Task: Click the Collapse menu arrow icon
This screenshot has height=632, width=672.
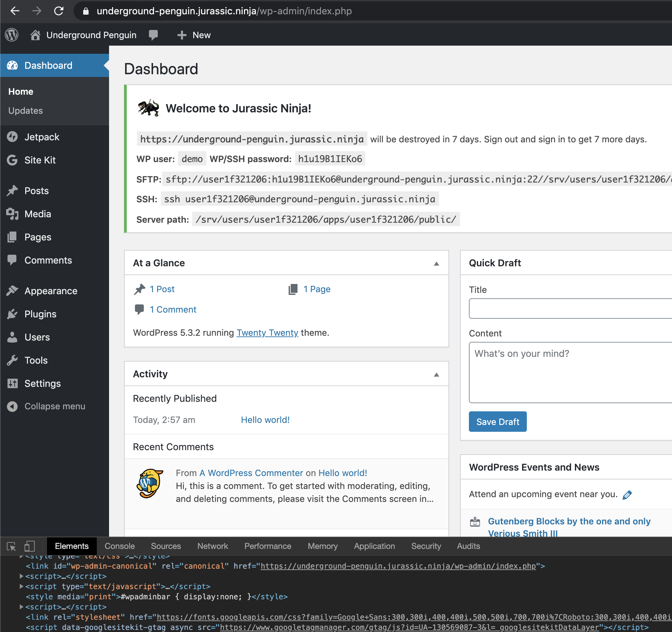Action: 12,406
